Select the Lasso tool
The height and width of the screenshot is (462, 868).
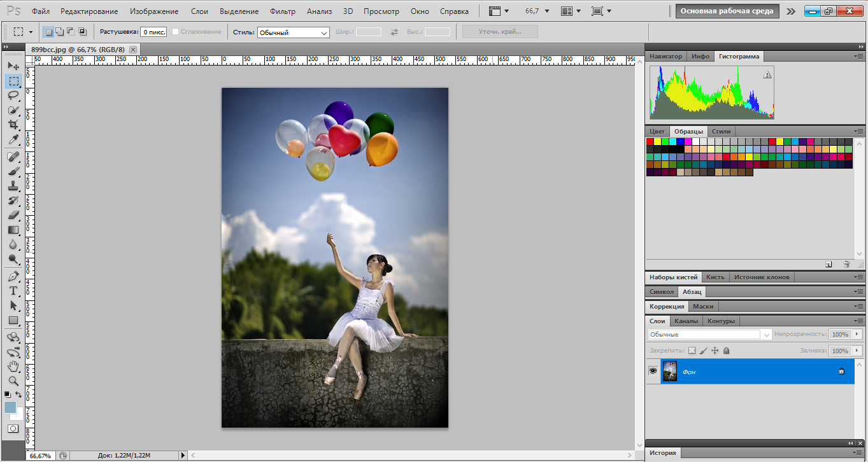coord(13,95)
